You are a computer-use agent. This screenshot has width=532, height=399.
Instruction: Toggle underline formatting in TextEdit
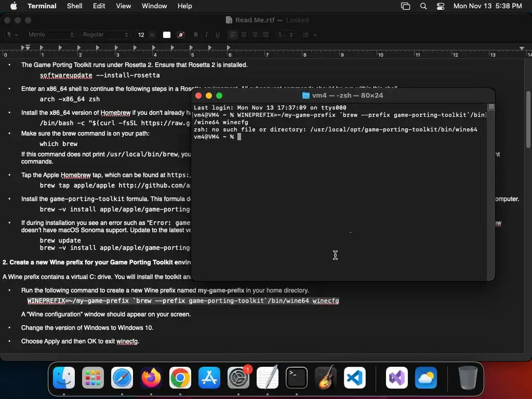click(218, 35)
